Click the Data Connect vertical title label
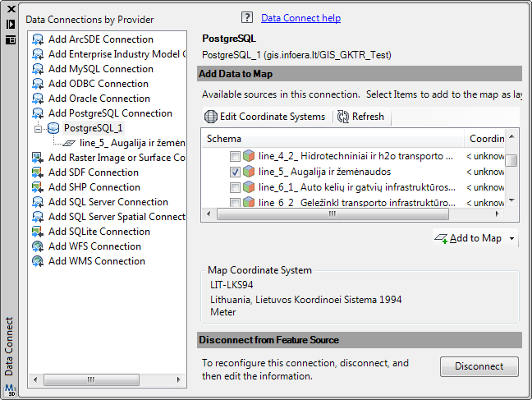The image size is (532, 400). [x=9, y=347]
